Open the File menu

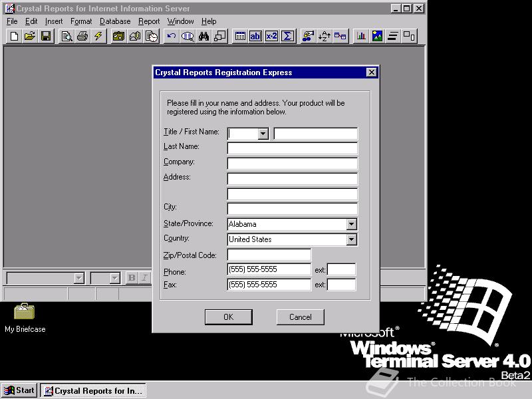point(12,21)
